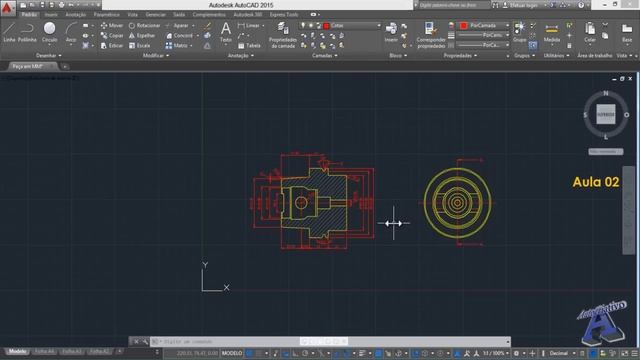Toggle grid display in status bar
This screenshot has height=360, width=640.
click(x=249, y=353)
